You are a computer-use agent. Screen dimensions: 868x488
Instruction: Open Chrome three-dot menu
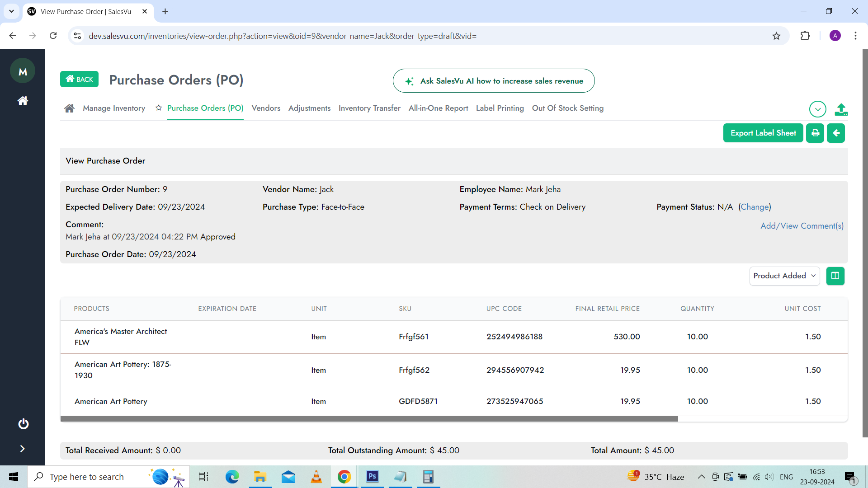click(855, 36)
